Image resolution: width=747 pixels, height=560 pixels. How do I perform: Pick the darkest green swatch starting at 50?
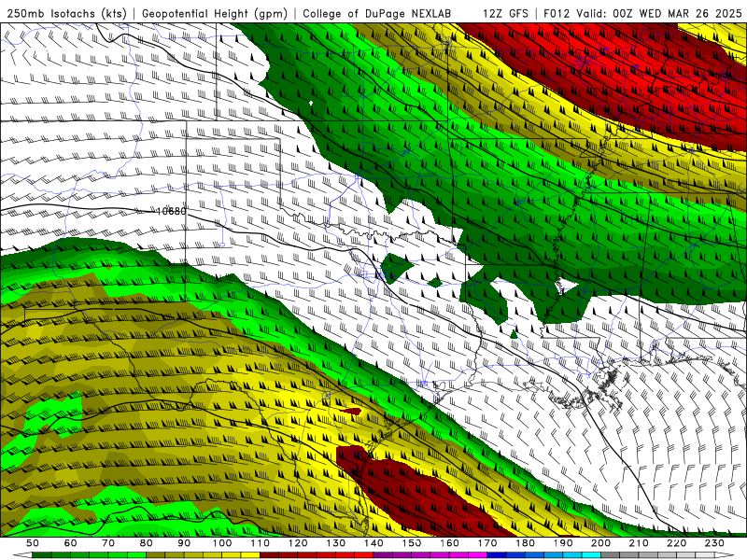coord(42,555)
